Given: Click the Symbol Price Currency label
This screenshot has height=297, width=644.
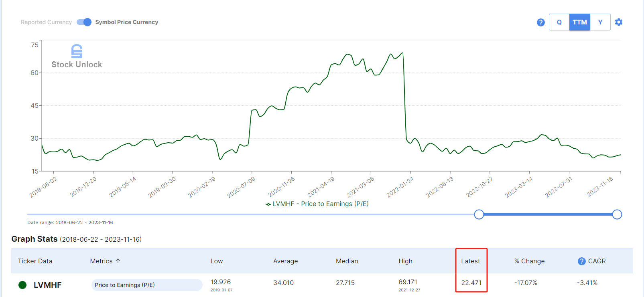Looking at the screenshot, I should [127, 22].
